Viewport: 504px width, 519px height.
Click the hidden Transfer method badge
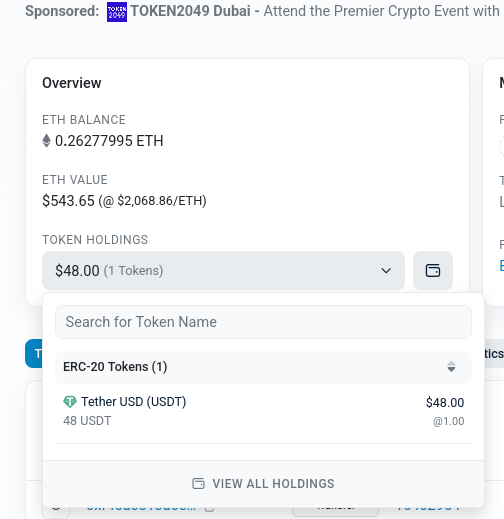click(x=335, y=510)
